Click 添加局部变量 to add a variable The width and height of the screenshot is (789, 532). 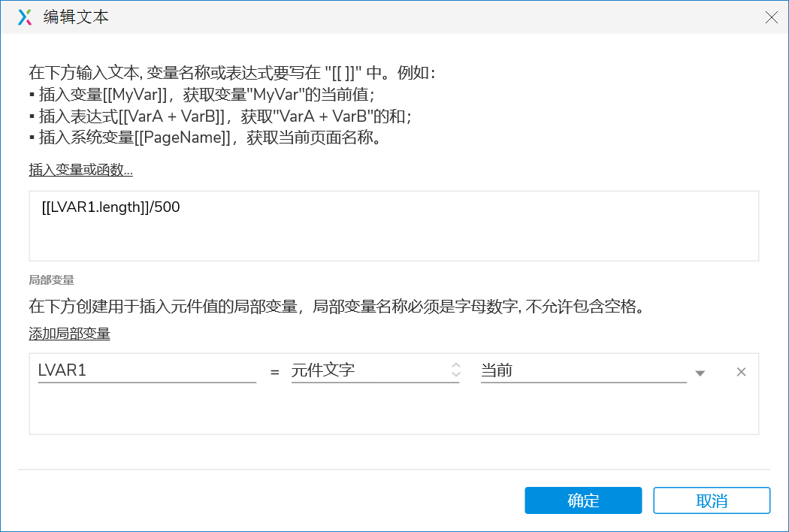click(69, 334)
